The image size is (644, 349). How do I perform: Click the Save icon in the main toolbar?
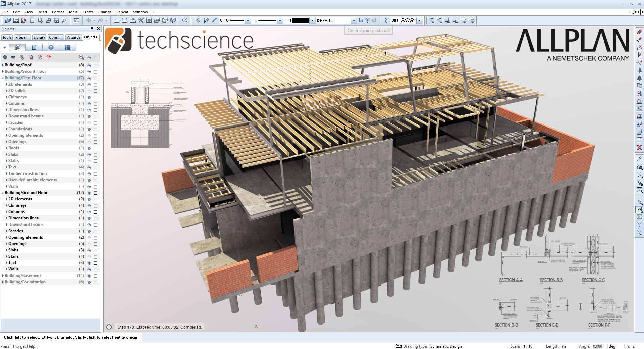click(57, 20)
